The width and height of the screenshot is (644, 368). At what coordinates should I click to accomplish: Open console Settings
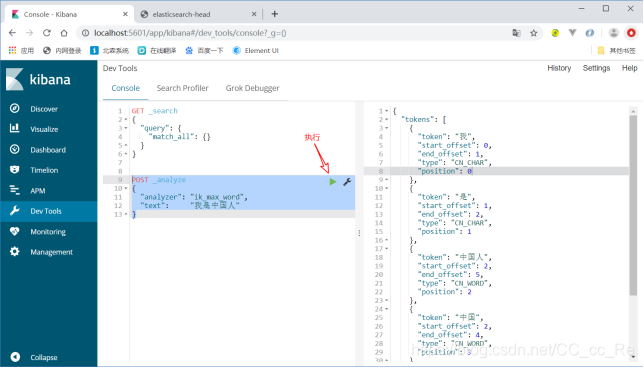point(596,68)
